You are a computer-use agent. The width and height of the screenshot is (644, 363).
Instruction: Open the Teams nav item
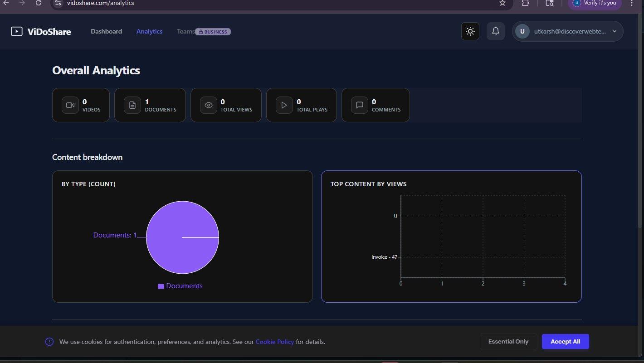pyautogui.click(x=185, y=31)
